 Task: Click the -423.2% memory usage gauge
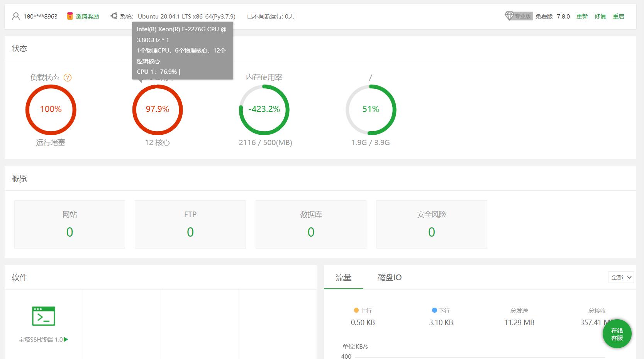click(x=264, y=110)
